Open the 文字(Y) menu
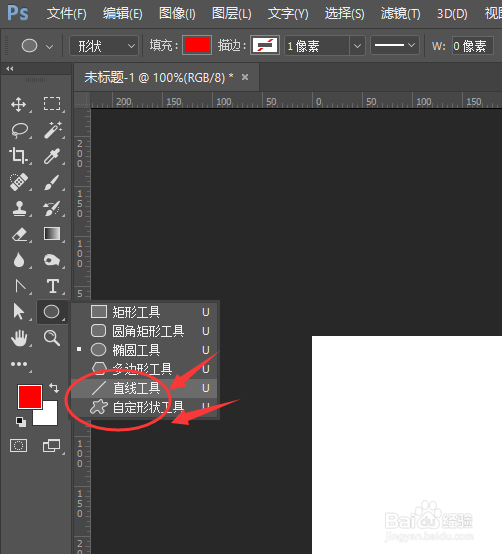502x554 pixels. point(288,14)
